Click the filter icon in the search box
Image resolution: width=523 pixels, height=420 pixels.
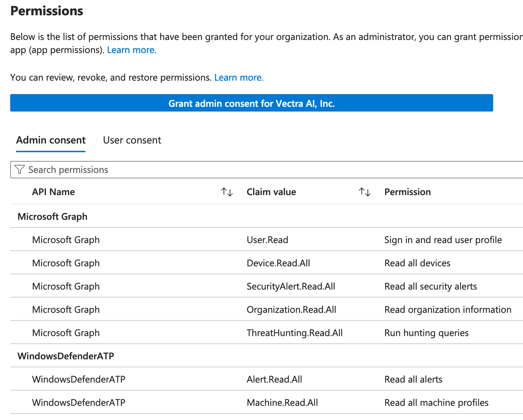(20, 170)
